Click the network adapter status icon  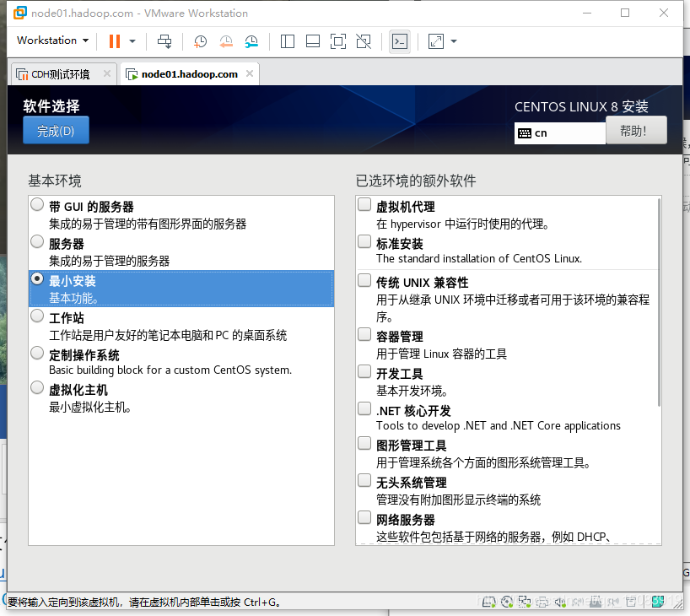coord(525,601)
